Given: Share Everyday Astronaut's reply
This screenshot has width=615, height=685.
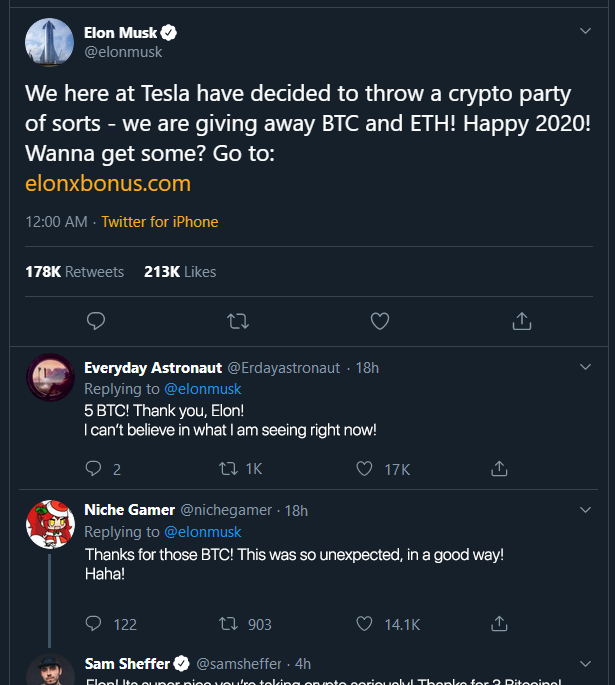Looking at the screenshot, I should click(x=500, y=468).
